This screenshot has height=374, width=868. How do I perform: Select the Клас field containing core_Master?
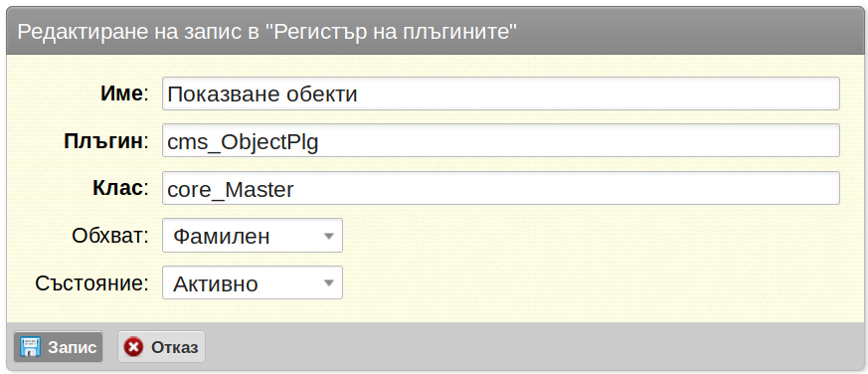[501, 188]
